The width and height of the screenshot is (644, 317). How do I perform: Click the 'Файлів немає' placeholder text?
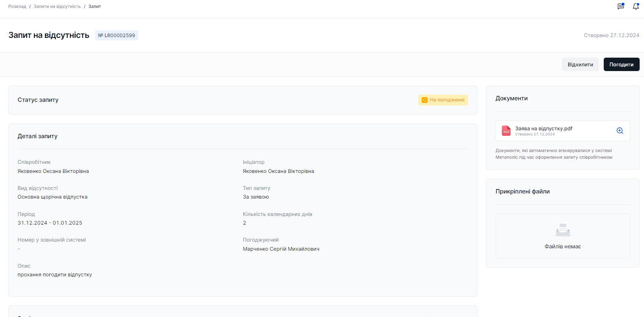coord(563,246)
